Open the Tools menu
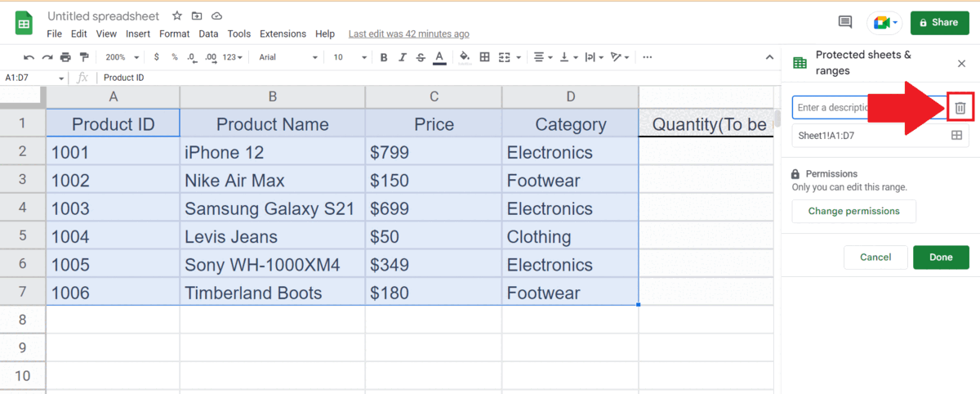The height and width of the screenshot is (394, 980). click(x=239, y=34)
